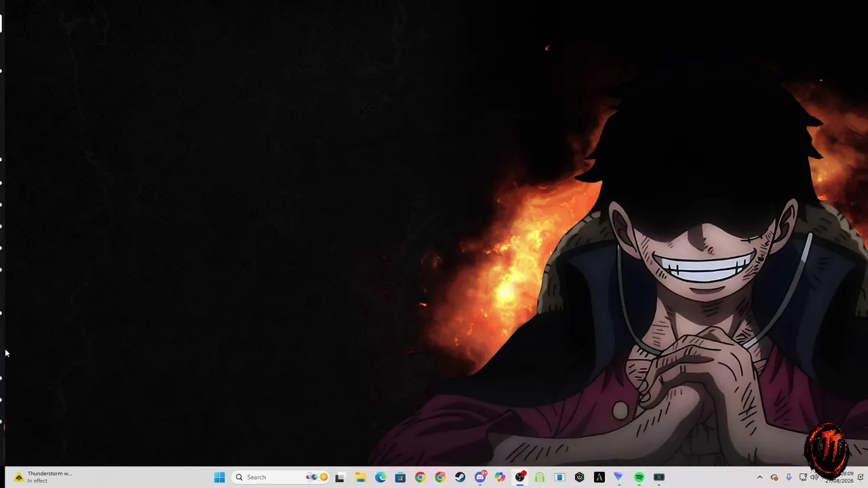Open network settings from the tray icon

coord(803,477)
